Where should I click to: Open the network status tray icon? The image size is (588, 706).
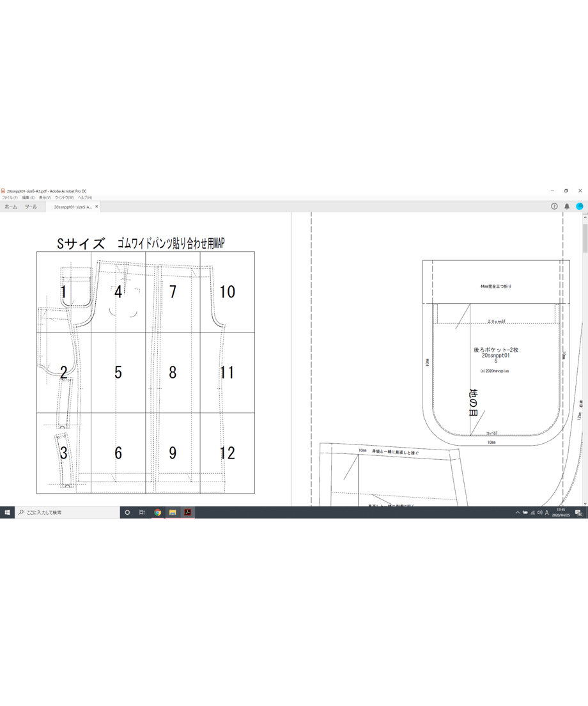(x=532, y=512)
